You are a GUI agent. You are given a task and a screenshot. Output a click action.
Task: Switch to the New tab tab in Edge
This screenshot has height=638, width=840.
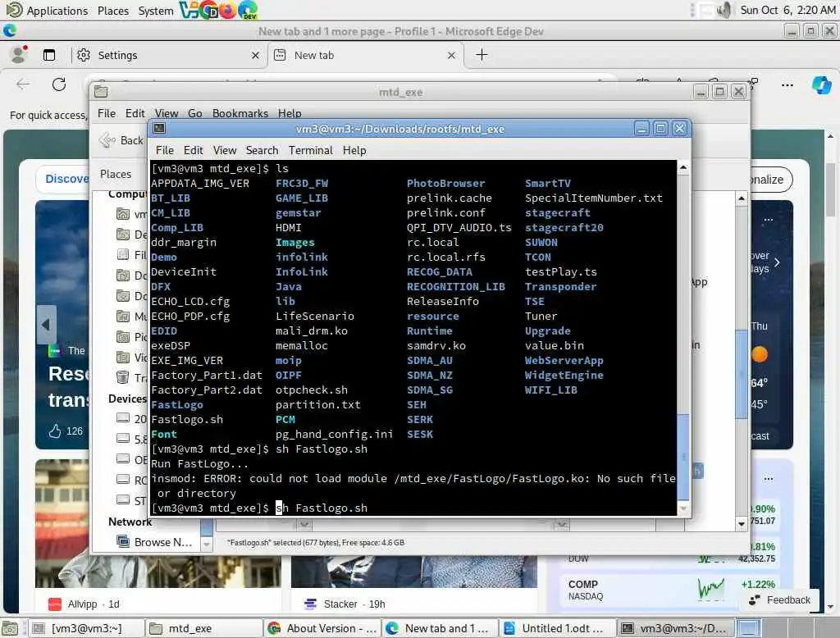coord(365,55)
